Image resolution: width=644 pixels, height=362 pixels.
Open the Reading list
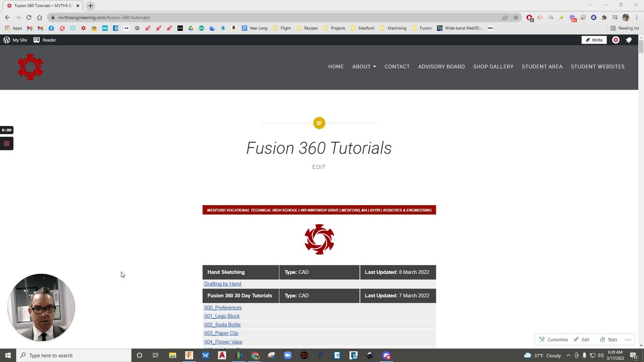click(624, 28)
